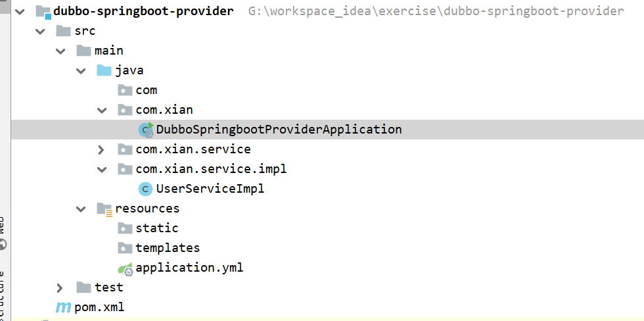Click the com.xian.service package icon

(125, 149)
